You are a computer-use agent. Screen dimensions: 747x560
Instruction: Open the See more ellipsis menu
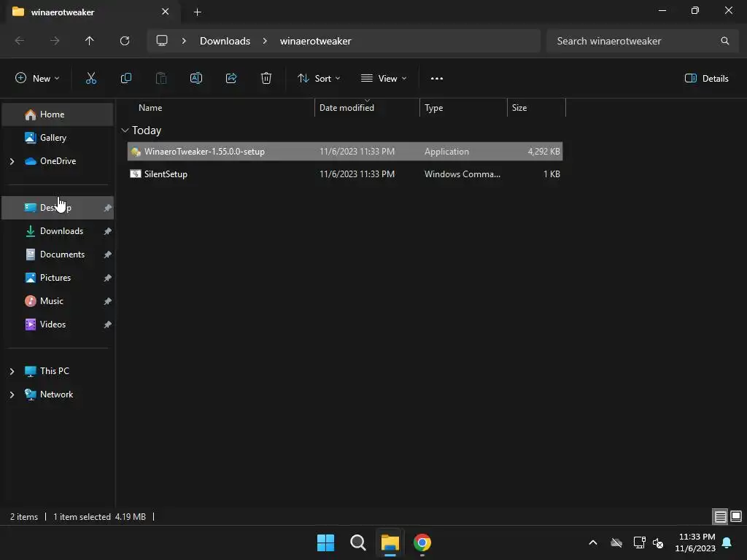[x=436, y=79]
